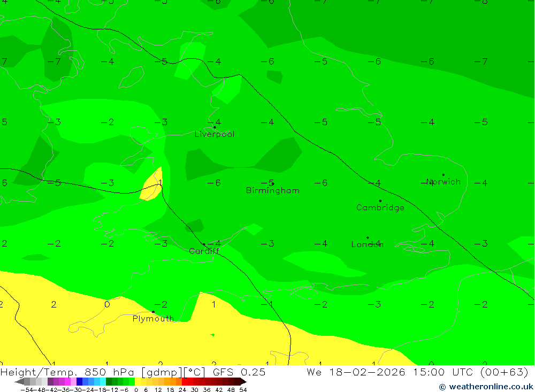Pick the dark blue legend swatch

click(80, 381)
